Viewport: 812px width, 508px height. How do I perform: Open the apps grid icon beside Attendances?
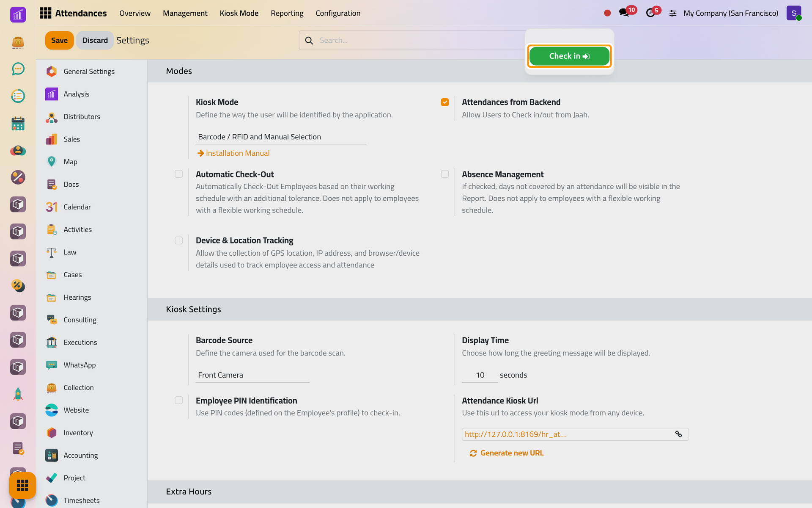coord(46,13)
